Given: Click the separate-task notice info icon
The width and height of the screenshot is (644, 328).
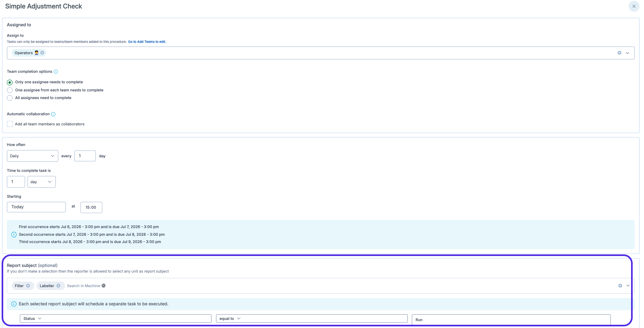Looking at the screenshot, I should click(x=14, y=304).
